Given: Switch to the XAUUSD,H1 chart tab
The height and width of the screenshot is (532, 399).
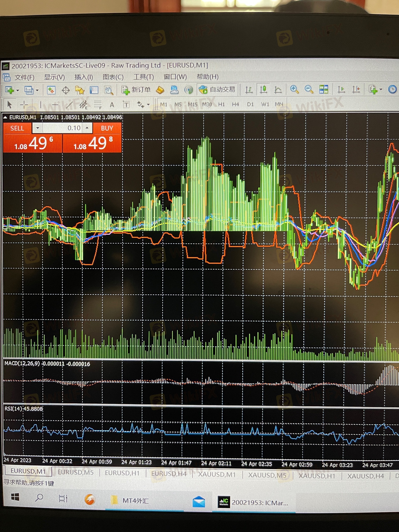Looking at the screenshot, I should (x=317, y=475).
